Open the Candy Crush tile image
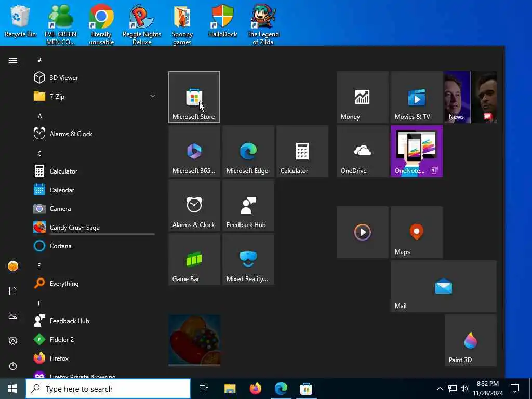The width and height of the screenshot is (532, 399). pyautogui.click(x=194, y=340)
